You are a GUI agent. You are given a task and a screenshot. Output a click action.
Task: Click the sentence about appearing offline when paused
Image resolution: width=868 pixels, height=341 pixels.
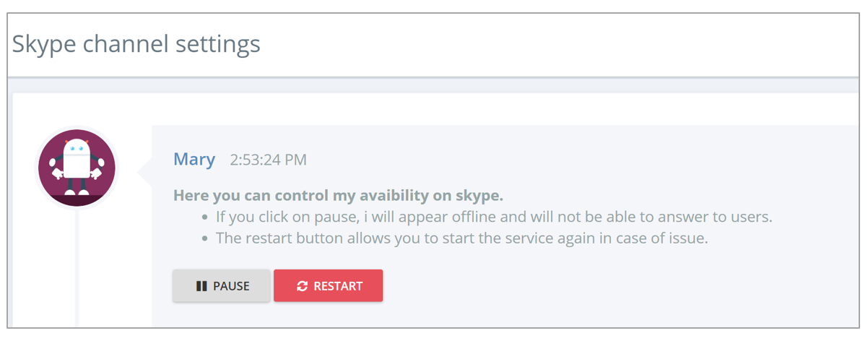coord(495,217)
